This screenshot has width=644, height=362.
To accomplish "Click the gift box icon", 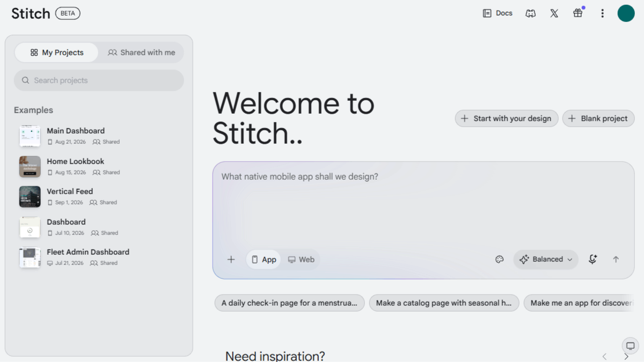I will click(x=578, y=13).
